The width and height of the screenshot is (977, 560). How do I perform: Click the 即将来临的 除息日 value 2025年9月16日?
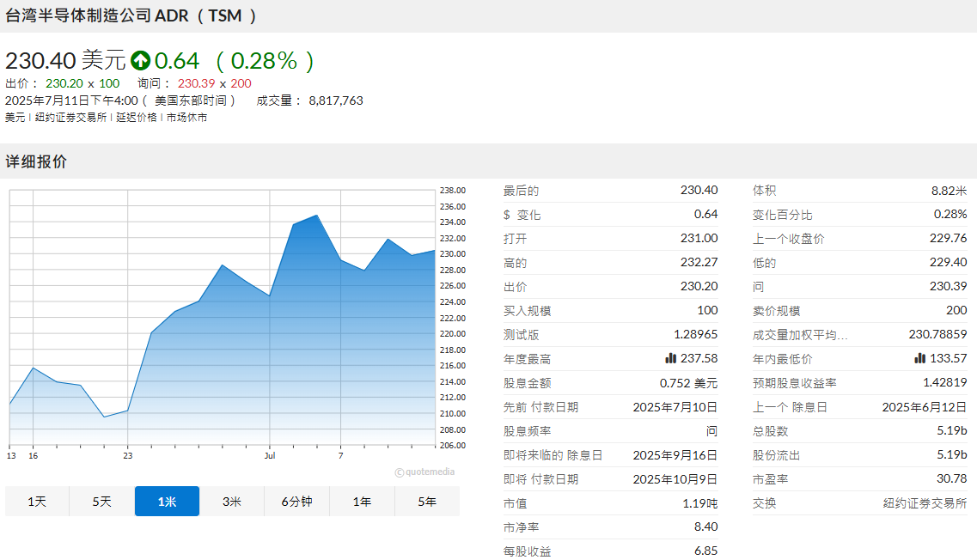pyautogui.click(x=675, y=455)
